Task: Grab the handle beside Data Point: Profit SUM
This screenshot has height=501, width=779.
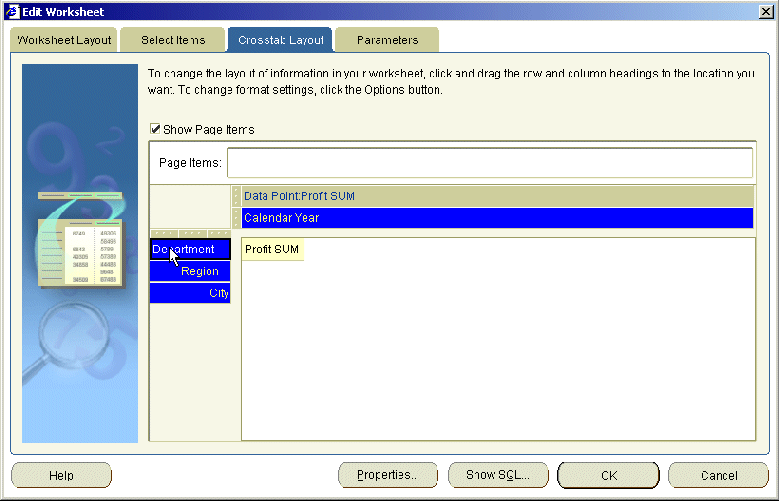Action: tap(236, 196)
